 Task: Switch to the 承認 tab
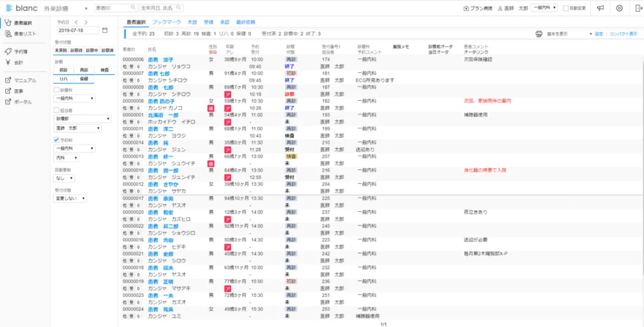(225, 22)
